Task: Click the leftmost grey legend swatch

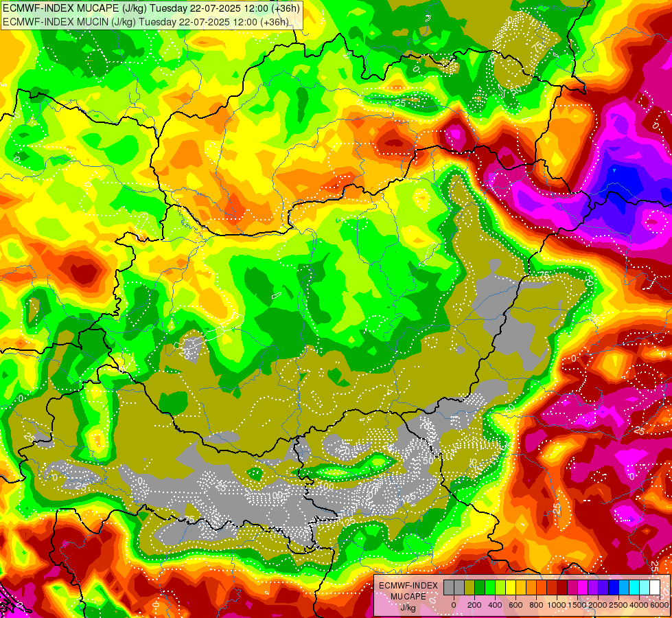Action: click(x=449, y=588)
